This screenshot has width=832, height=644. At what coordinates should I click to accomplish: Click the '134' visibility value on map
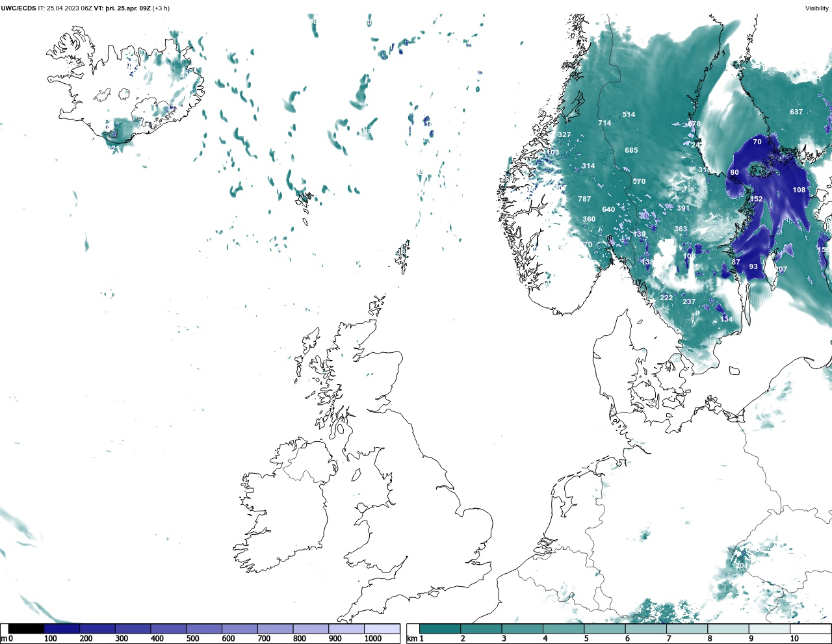(726, 319)
